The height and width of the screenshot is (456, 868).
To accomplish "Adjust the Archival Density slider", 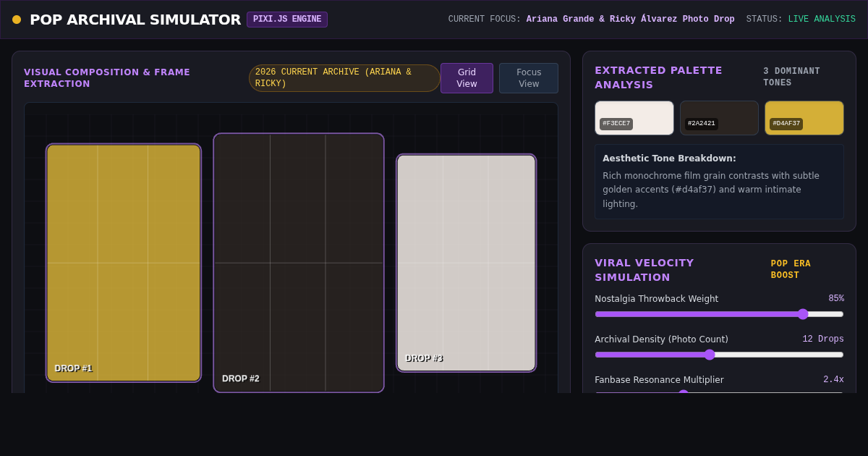I will click(x=719, y=355).
